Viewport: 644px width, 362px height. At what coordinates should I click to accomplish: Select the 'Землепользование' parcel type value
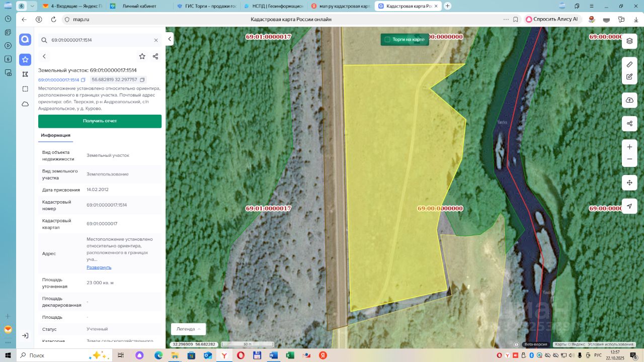[x=108, y=174]
